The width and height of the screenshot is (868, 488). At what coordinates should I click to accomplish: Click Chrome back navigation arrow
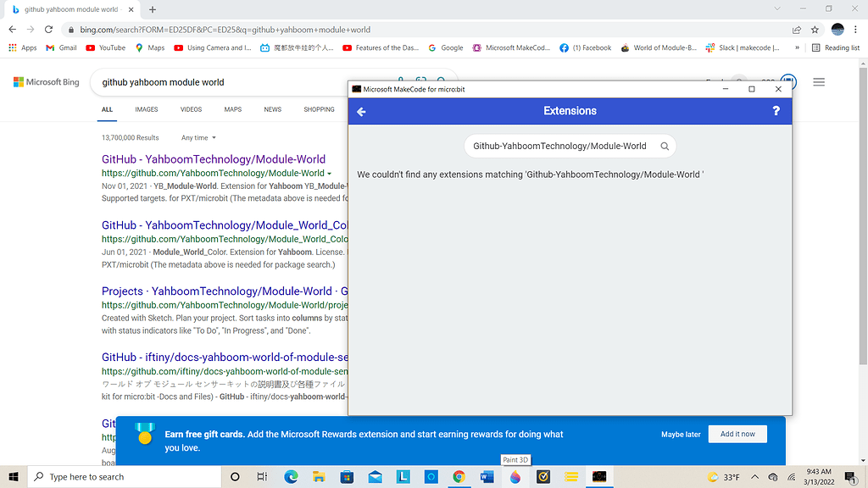pyautogui.click(x=12, y=30)
